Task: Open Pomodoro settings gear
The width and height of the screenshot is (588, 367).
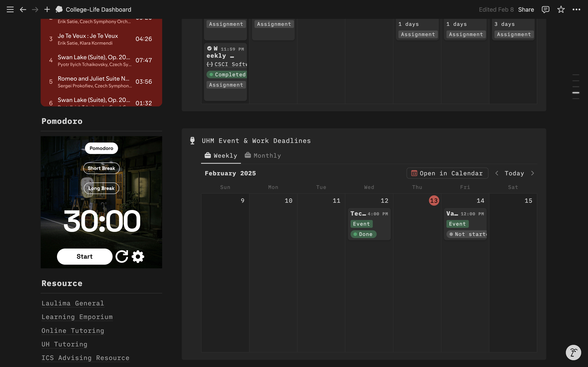Action: (138, 257)
